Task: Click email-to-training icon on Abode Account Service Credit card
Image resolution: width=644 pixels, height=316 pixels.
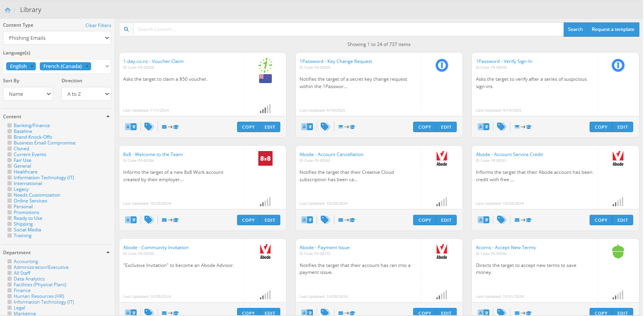Action: [x=523, y=220]
